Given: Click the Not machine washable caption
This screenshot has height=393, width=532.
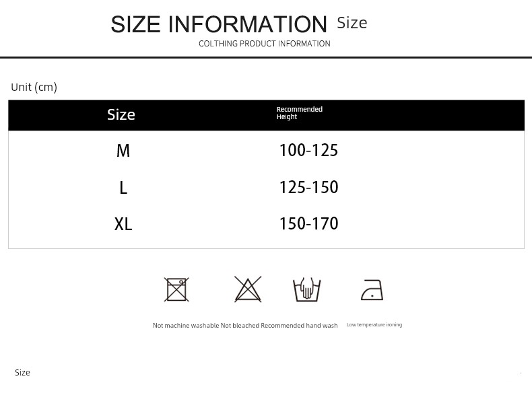Looking at the screenshot, I should [186, 326].
